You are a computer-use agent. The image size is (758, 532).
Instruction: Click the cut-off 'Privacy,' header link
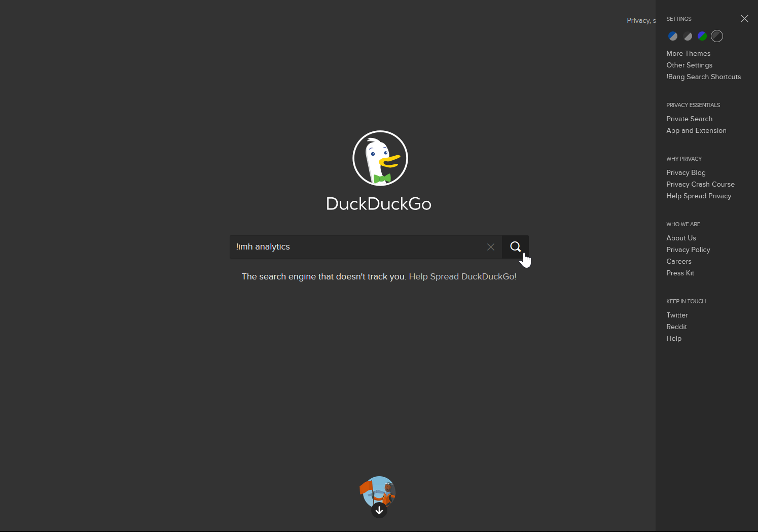coord(641,20)
